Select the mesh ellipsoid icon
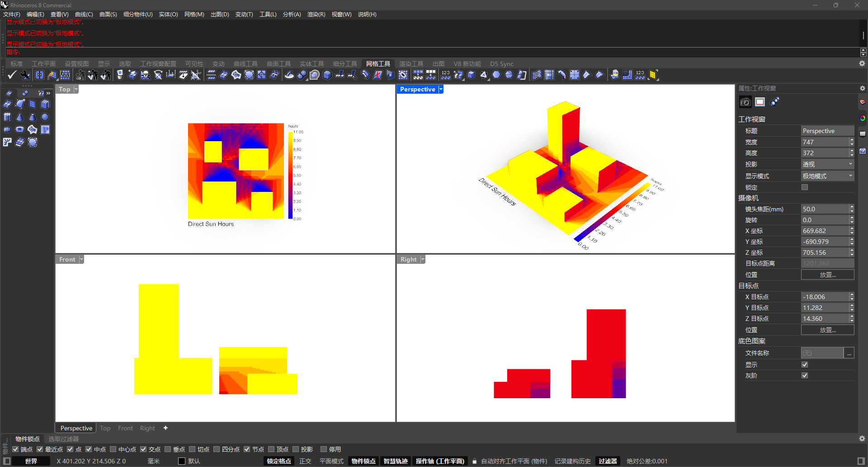Screen dimensions: 868x467 [7, 129]
